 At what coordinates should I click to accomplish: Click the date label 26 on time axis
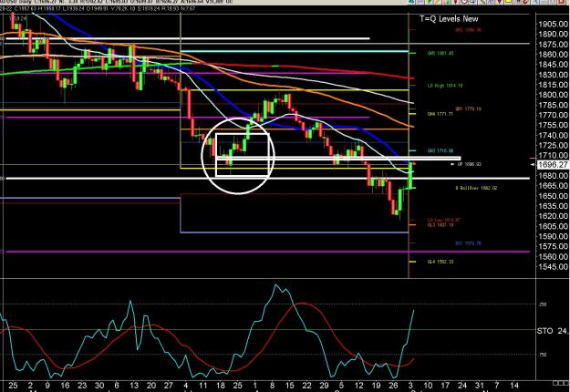click(x=393, y=386)
